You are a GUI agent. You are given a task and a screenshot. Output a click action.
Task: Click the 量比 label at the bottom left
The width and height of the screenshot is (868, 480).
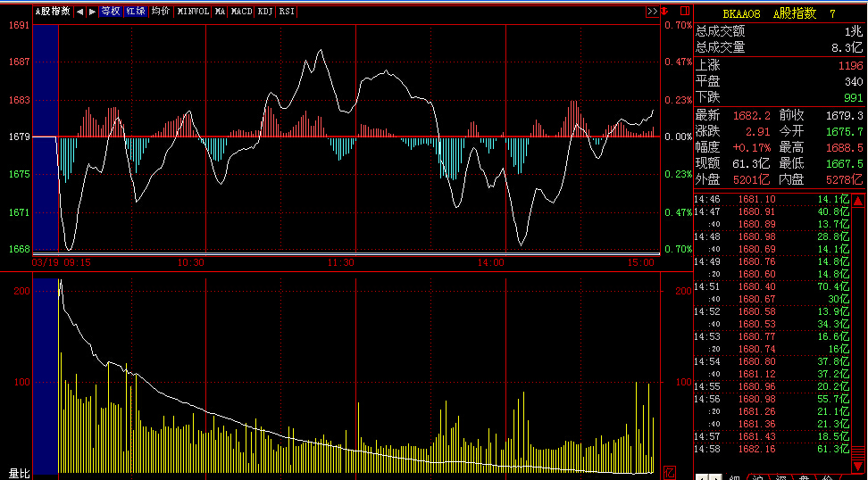point(20,472)
